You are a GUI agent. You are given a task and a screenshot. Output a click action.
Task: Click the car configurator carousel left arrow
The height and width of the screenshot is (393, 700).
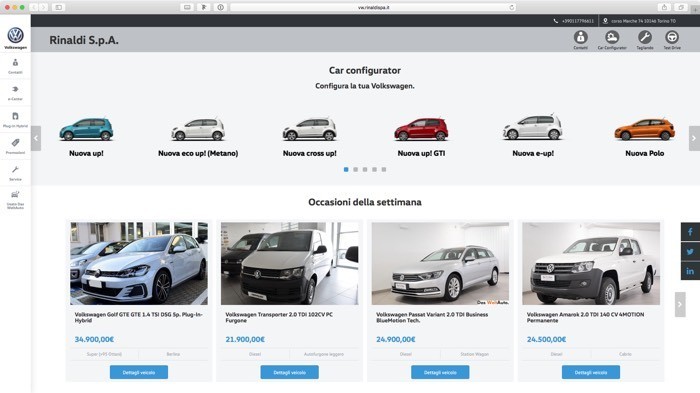[36, 138]
